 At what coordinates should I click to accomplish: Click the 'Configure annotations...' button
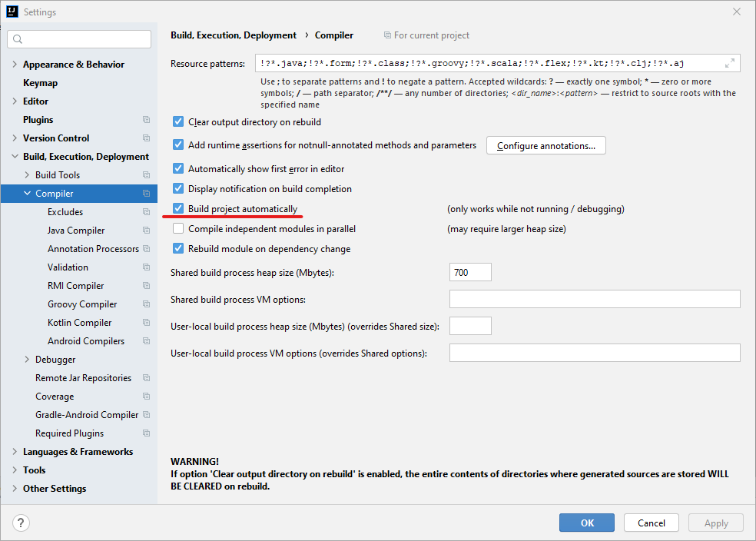(545, 145)
